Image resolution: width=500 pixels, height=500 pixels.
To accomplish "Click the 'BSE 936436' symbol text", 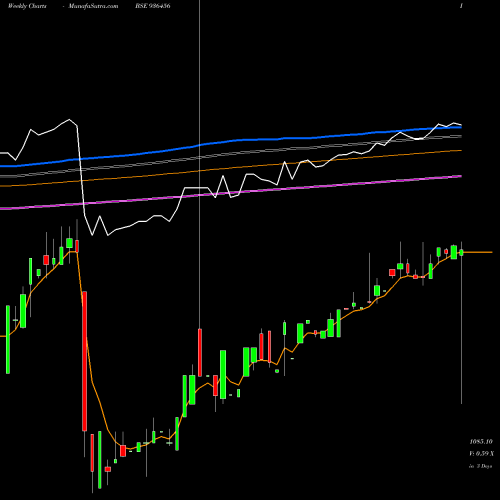I will coord(153,6).
